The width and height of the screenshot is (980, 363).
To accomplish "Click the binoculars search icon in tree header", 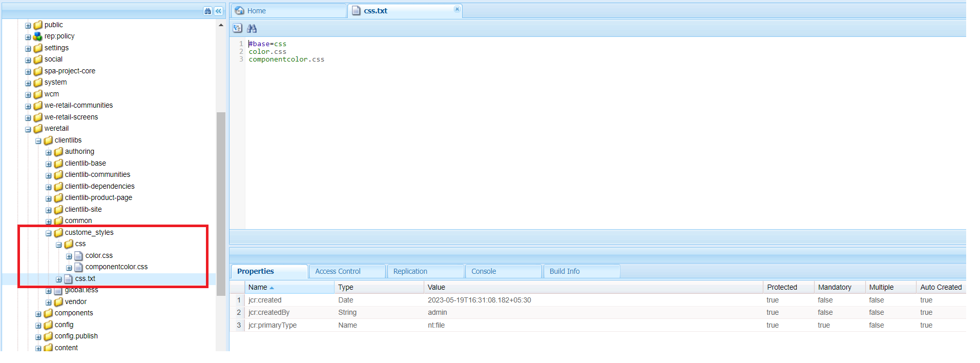I will (207, 11).
